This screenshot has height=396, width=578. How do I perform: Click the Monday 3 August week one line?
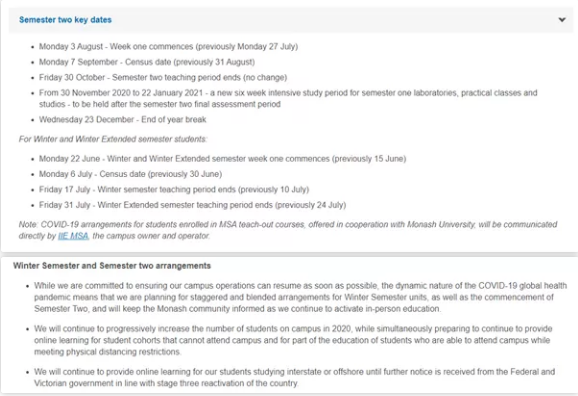(168, 46)
